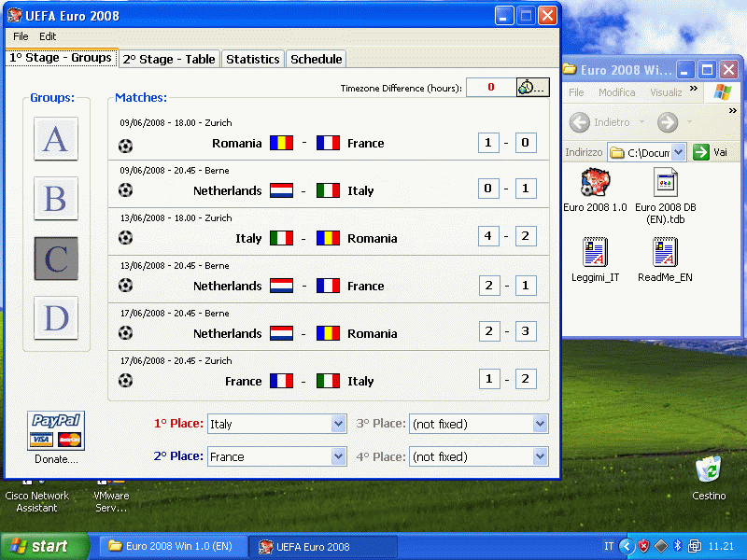Open the File menu in UEFA Euro 2008
Viewport: 747px width, 560px height.
click(x=21, y=36)
